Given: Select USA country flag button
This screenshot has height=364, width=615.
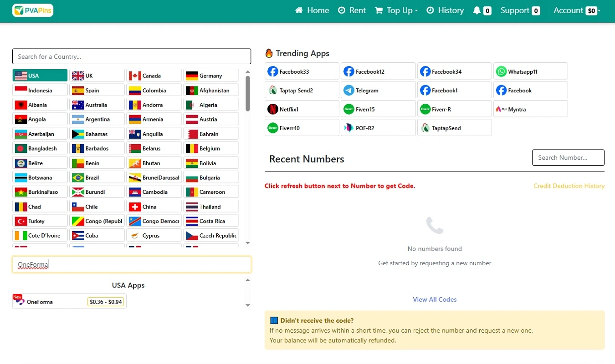Looking at the screenshot, I should (40, 76).
